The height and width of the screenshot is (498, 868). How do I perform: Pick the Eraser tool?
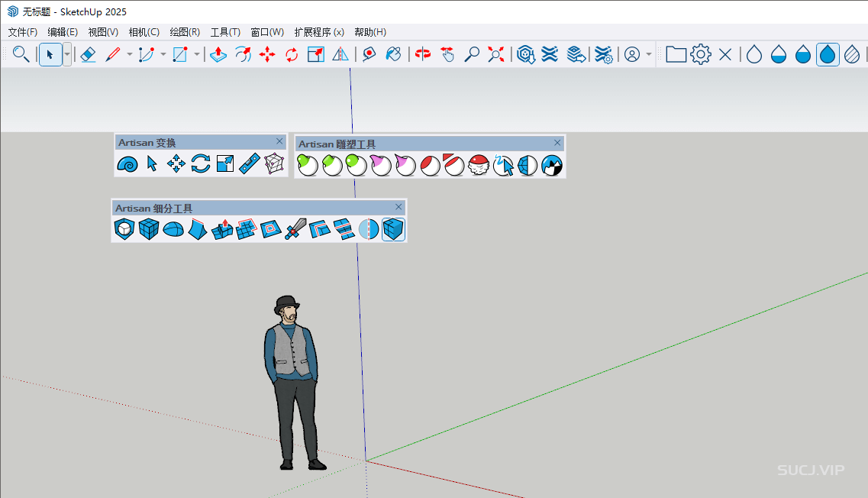88,54
